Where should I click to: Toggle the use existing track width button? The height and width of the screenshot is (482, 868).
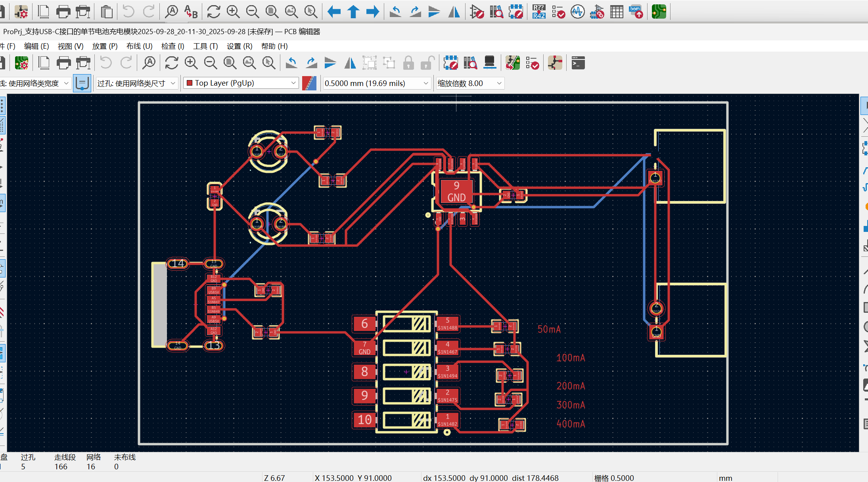pyautogui.click(x=82, y=83)
